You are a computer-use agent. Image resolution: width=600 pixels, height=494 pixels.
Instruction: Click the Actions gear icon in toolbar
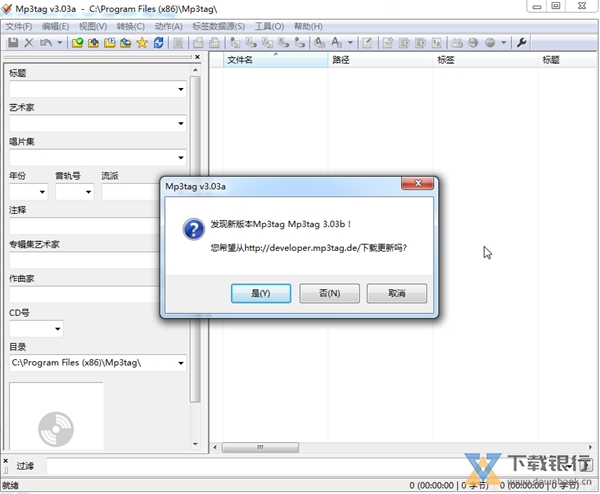(x=319, y=42)
